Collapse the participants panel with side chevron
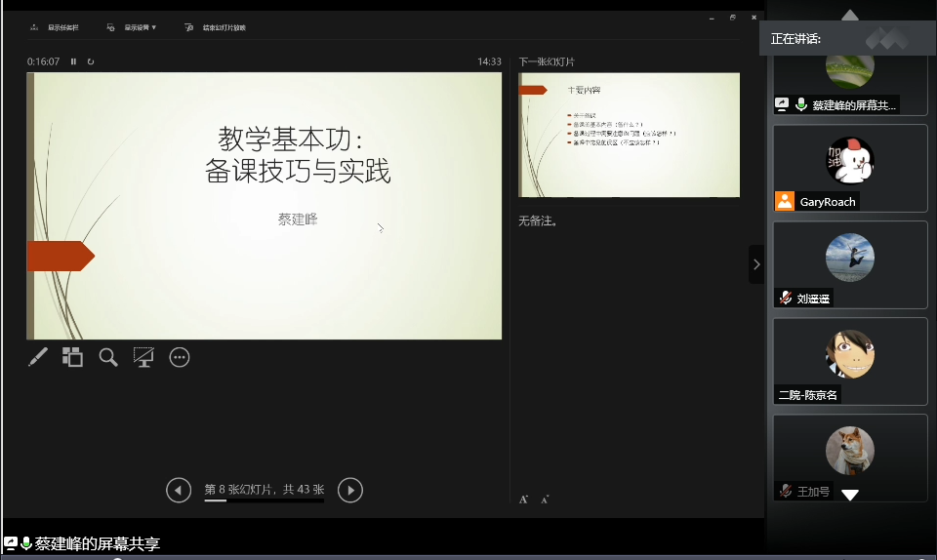The width and height of the screenshot is (937, 560). coord(756,263)
